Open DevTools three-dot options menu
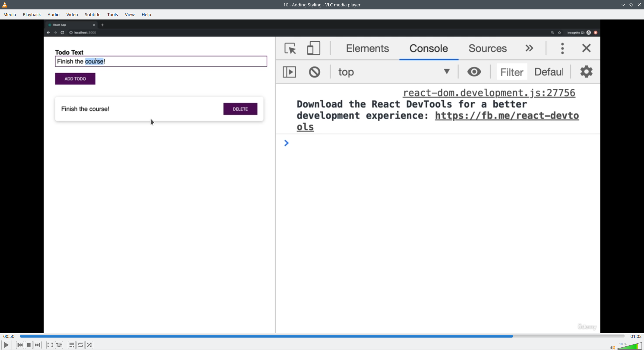Viewport: 644px width, 350px height. click(x=562, y=48)
